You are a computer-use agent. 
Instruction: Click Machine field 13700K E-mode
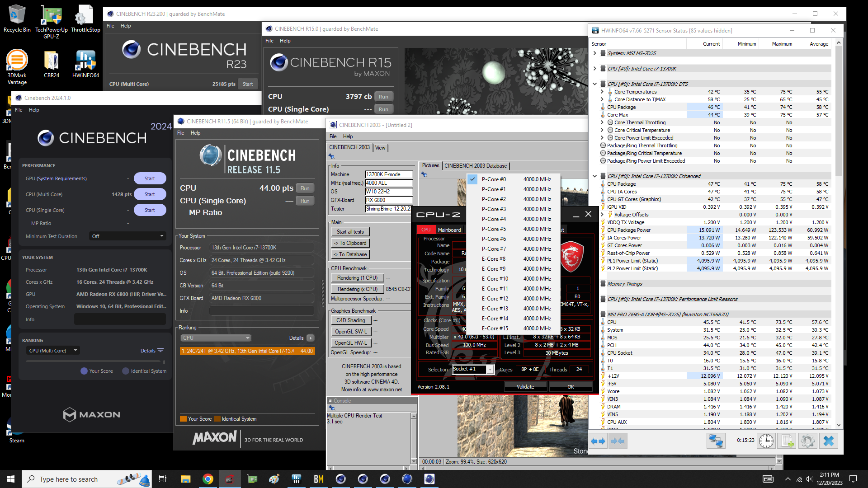(x=389, y=174)
